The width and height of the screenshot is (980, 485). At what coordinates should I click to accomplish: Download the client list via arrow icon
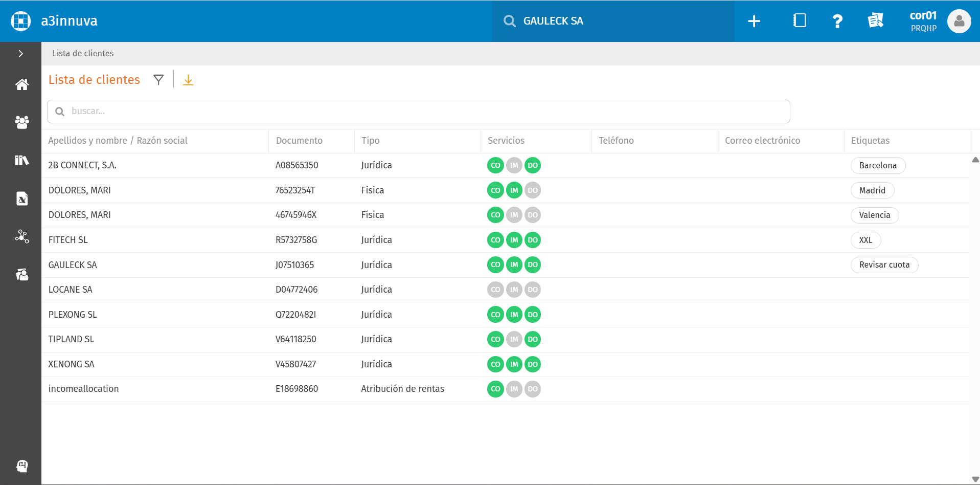(x=188, y=80)
